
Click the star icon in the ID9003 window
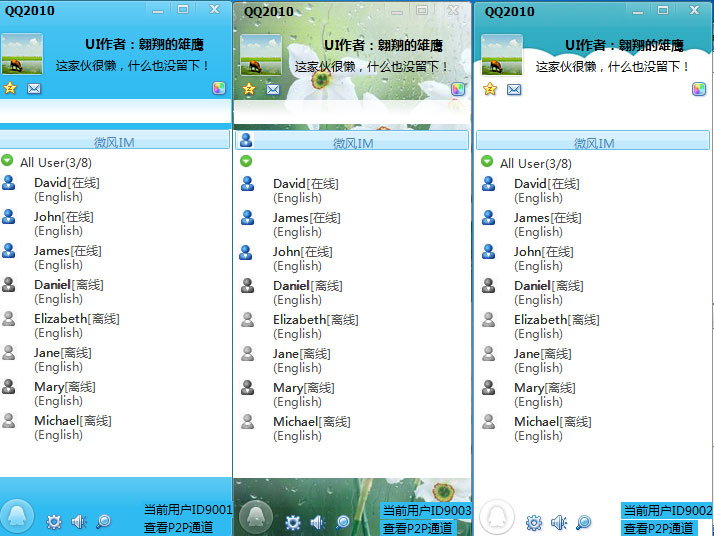pyautogui.click(x=249, y=89)
